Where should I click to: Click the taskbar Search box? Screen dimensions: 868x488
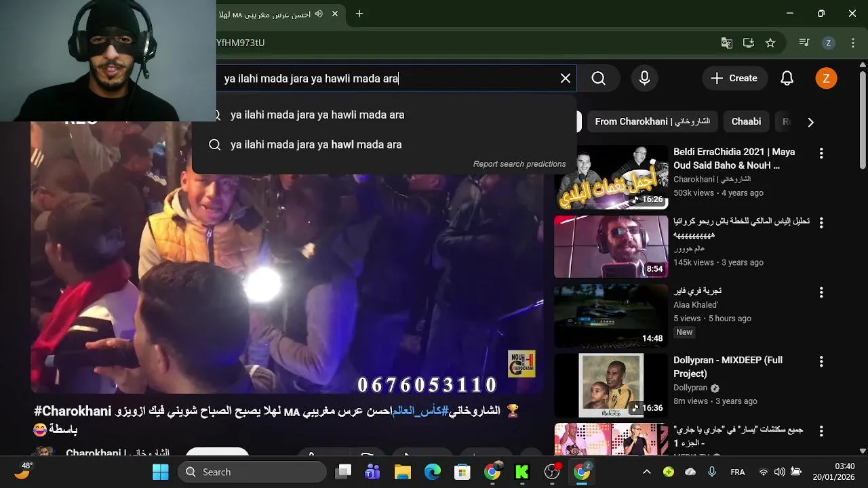click(x=252, y=472)
